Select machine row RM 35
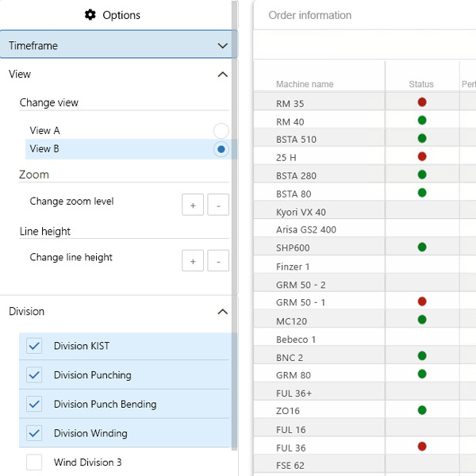 tap(365, 102)
